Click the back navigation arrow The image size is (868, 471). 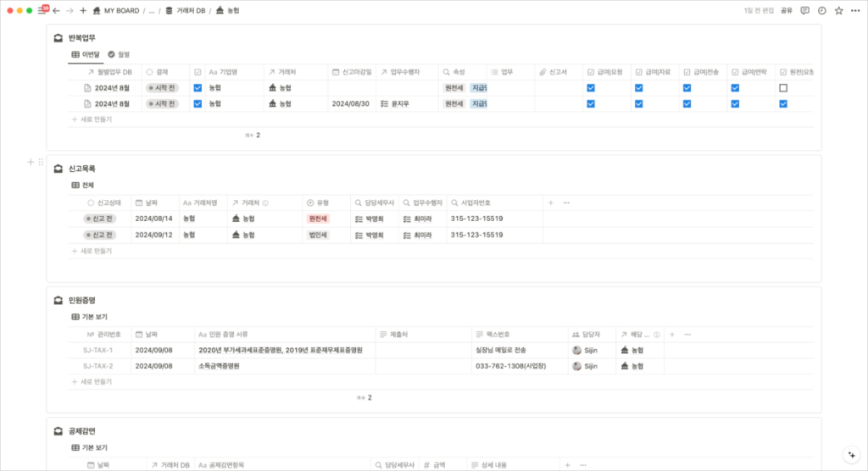(x=56, y=10)
